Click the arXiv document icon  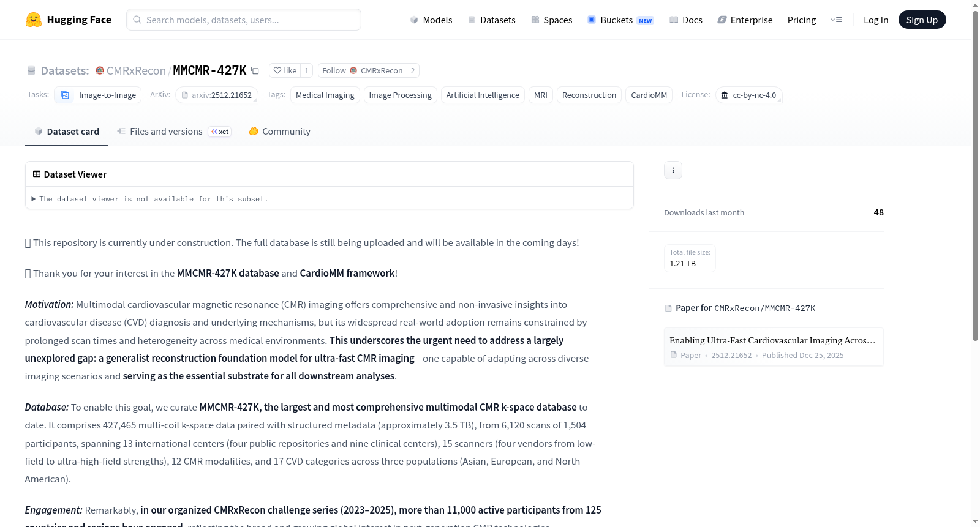pyautogui.click(x=185, y=95)
